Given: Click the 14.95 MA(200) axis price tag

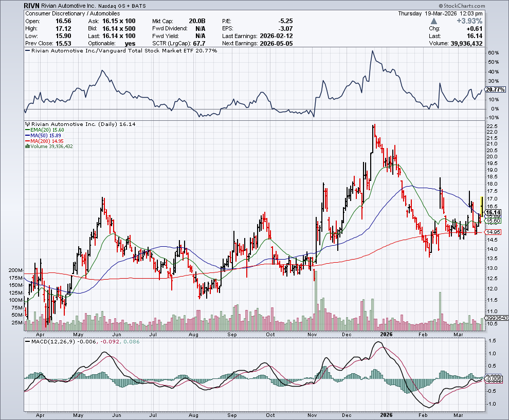Looking at the screenshot, I should 494,232.
